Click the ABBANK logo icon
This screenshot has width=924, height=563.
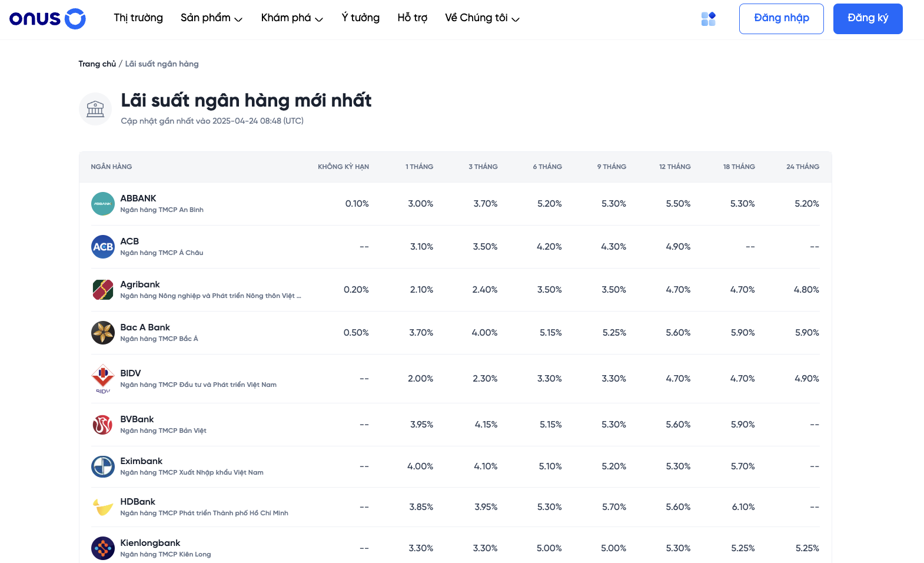(103, 204)
